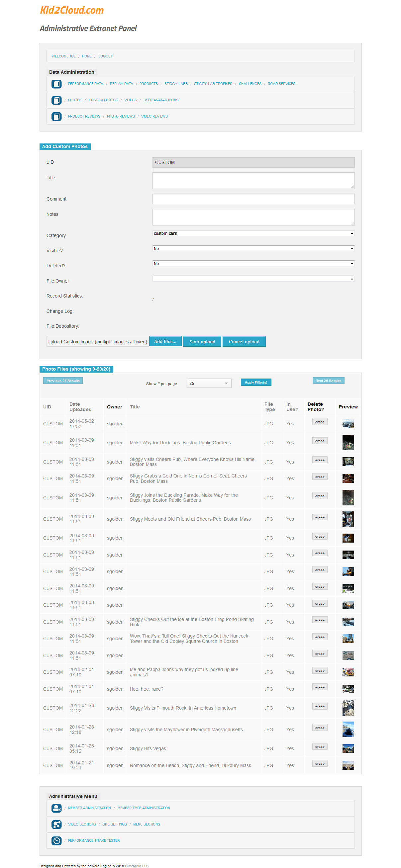Expand the Show # per page selector

[209, 383]
